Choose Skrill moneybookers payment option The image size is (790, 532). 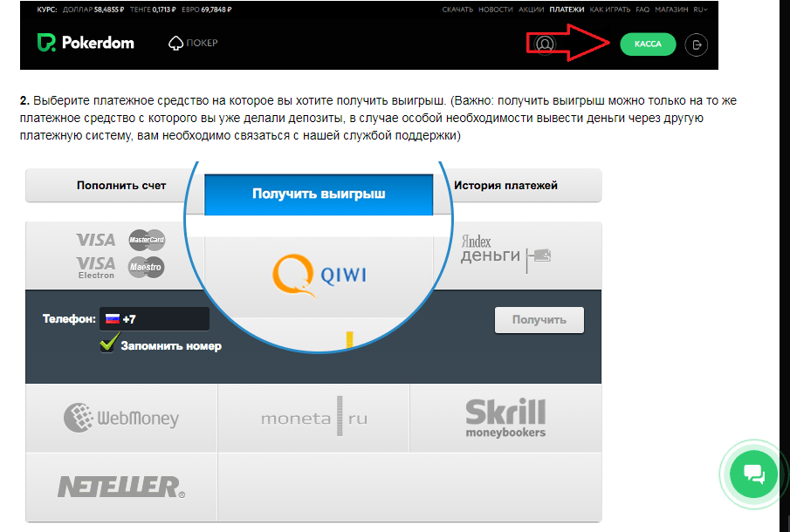(505, 418)
